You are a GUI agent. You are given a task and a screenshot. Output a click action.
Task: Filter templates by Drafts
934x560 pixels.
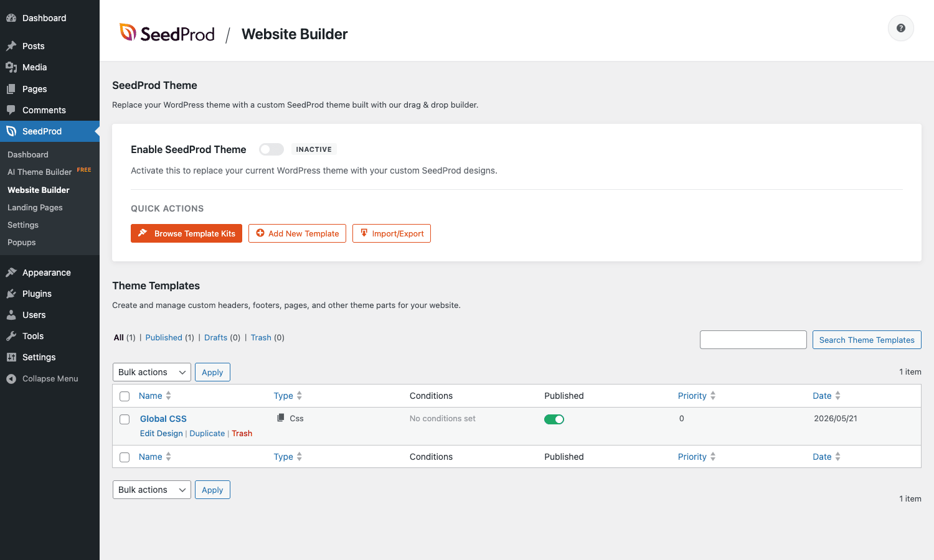(x=215, y=337)
